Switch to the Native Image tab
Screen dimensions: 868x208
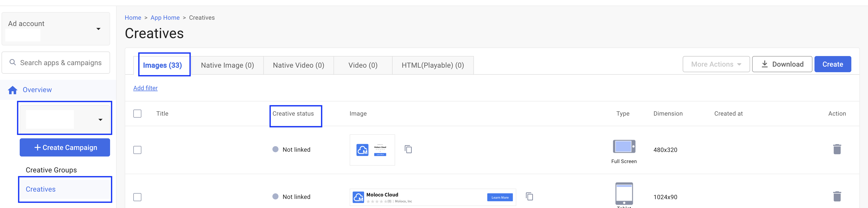[x=227, y=65]
